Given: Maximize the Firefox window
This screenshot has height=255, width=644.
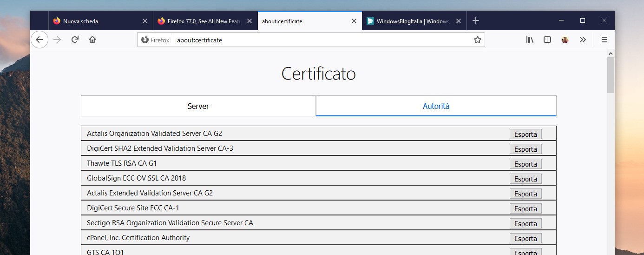Looking at the screenshot, I should pyautogui.click(x=583, y=21).
